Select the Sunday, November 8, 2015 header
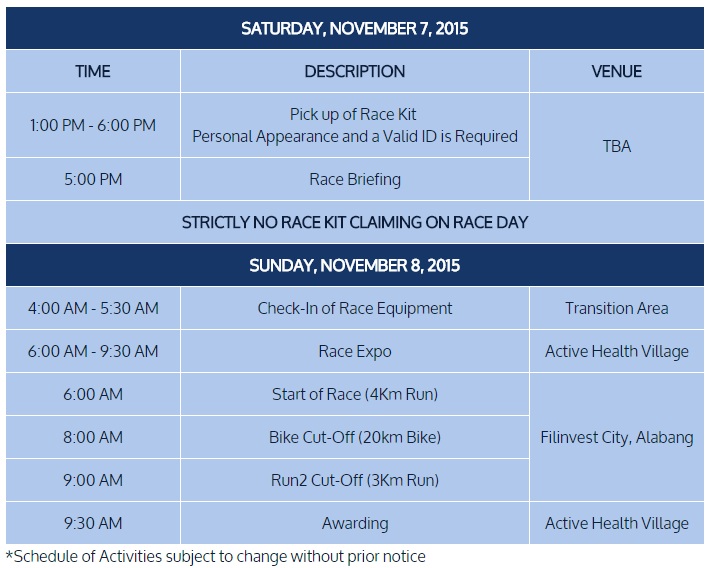The width and height of the screenshot is (709, 568). click(354, 266)
